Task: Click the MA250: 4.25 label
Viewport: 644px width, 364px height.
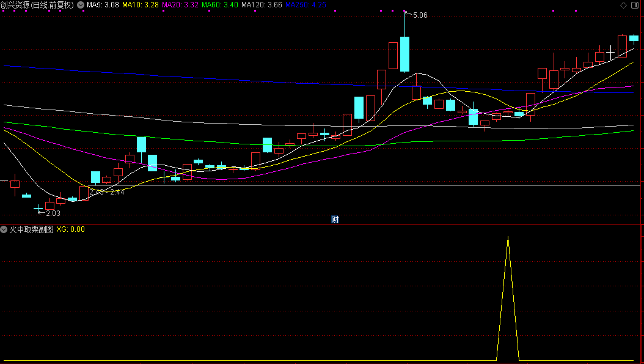Action: pyautogui.click(x=306, y=5)
